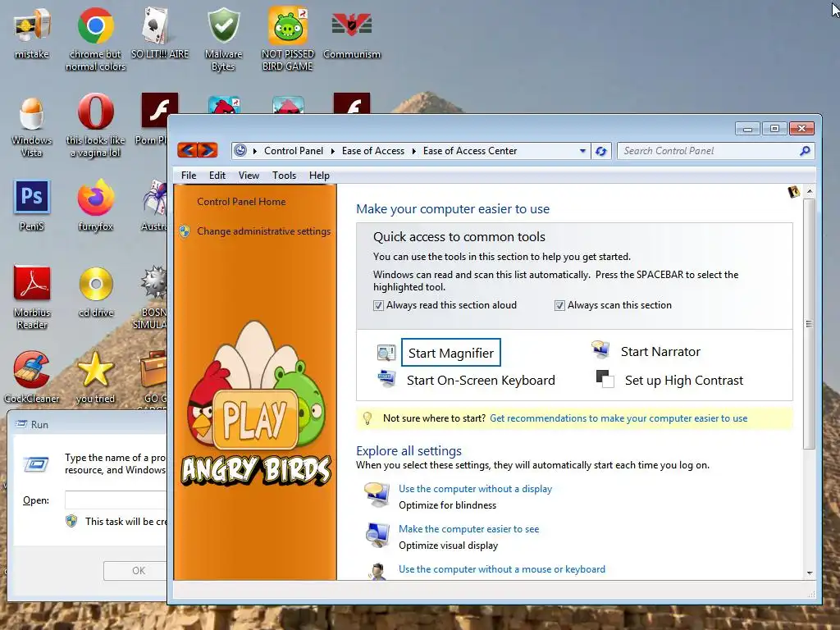840x630 pixels.
Task: Open 'Get recommendations to make your computer easier to use'
Action: (x=619, y=418)
